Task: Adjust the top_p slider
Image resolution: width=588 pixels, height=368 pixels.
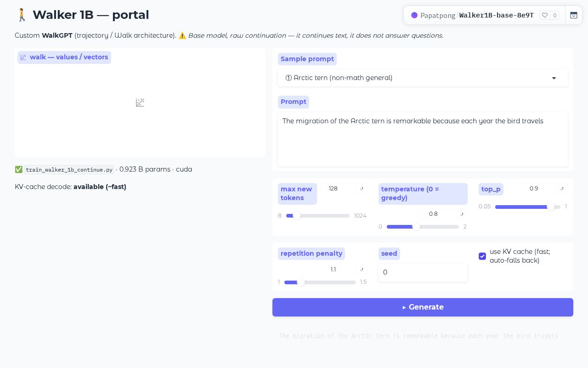Action: (528, 207)
